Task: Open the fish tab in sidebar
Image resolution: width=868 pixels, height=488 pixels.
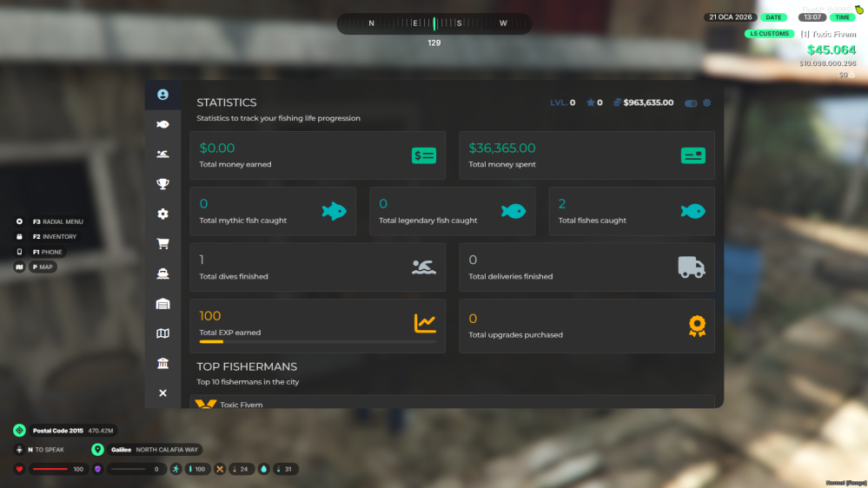Action: (162, 124)
